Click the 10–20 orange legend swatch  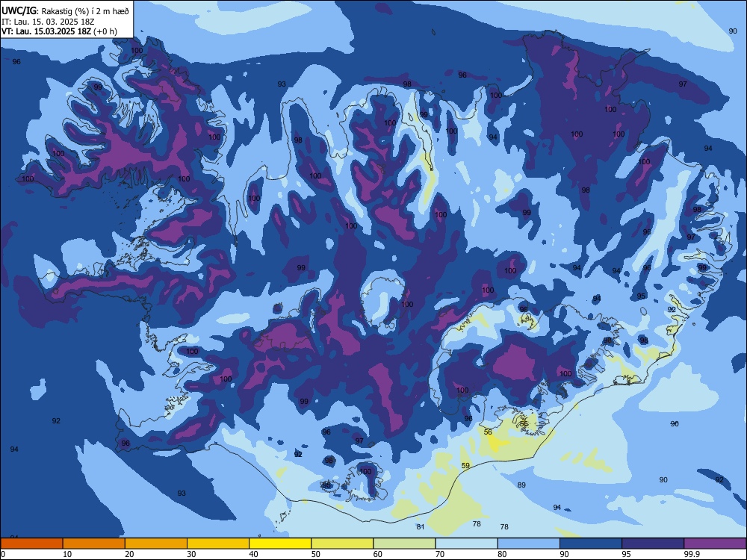click(94, 544)
